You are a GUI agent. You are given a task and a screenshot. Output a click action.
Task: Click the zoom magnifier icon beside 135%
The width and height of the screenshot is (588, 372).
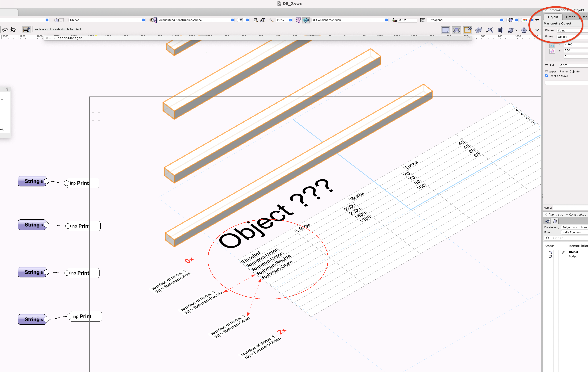click(x=271, y=20)
